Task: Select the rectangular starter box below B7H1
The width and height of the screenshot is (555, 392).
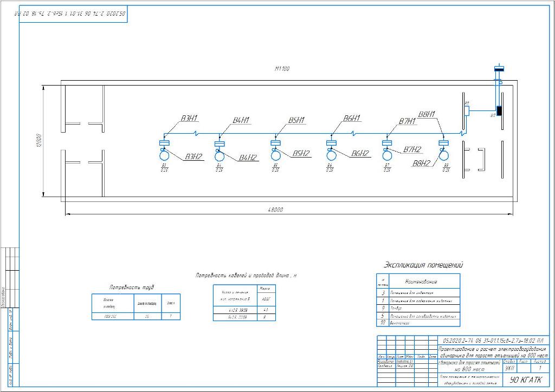Action: click(x=387, y=143)
